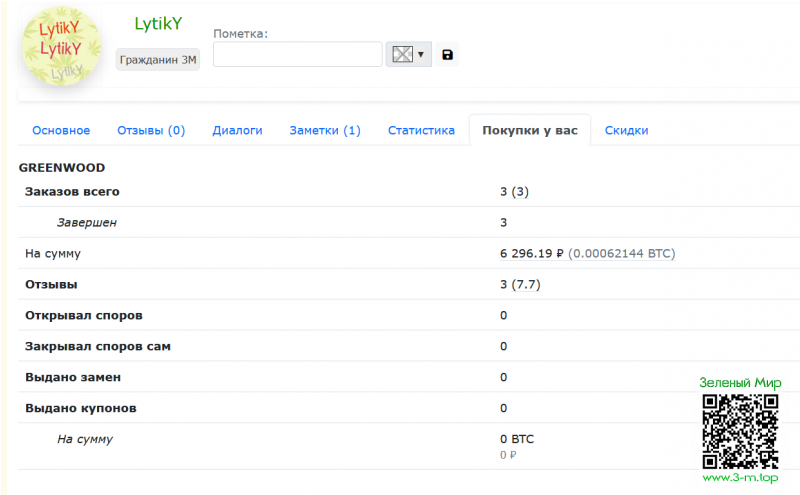Image resolution: width=800 pixels, height=495 pixels.
Task: Switch to the Скидки tab
Action: click(x=626, y=130)
